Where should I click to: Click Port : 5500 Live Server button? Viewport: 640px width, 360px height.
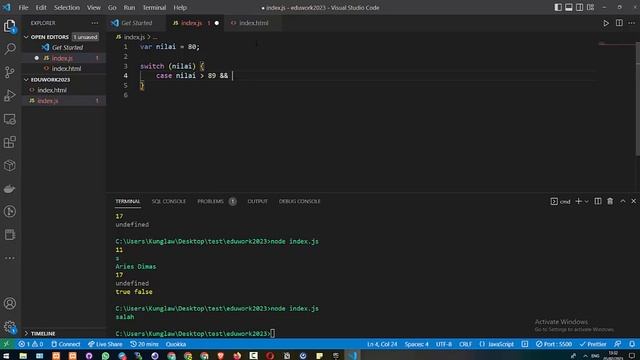click(x=553, y=344)
